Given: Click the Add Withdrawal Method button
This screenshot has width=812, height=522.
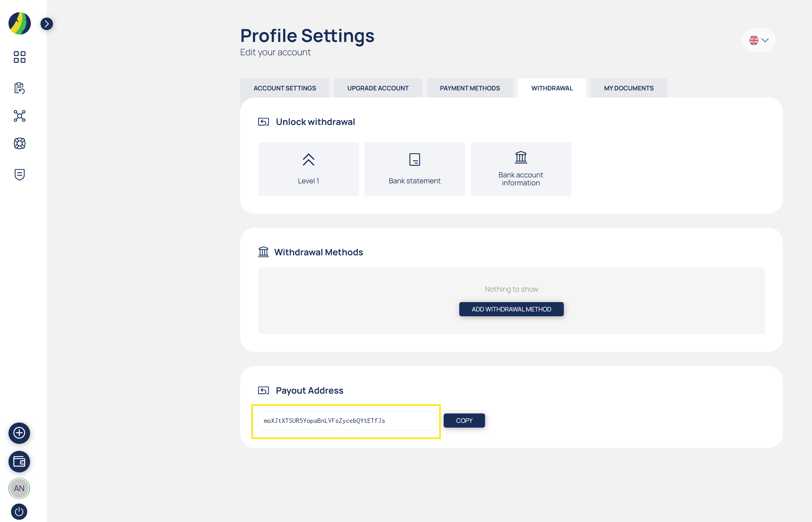Looking at the screenshot, I should (511, 309).
